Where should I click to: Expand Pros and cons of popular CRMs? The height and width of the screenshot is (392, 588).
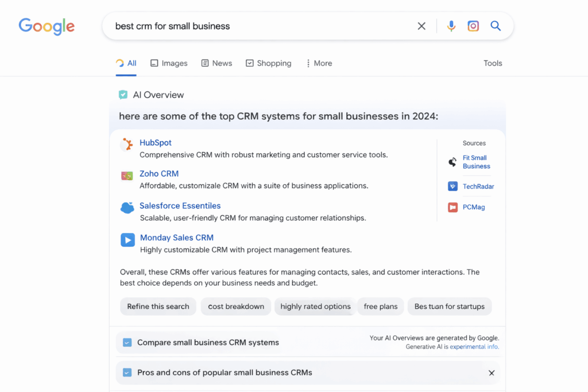(225, 372)
